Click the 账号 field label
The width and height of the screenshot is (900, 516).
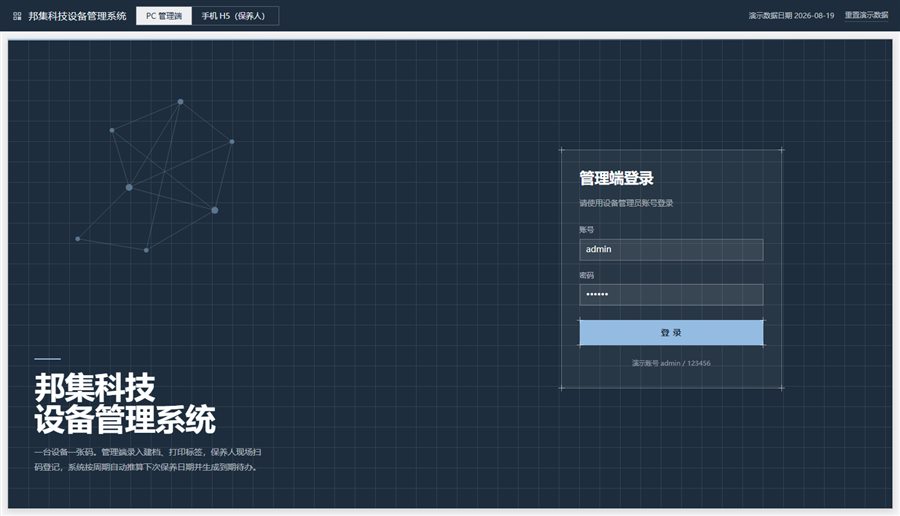(586, 230)
